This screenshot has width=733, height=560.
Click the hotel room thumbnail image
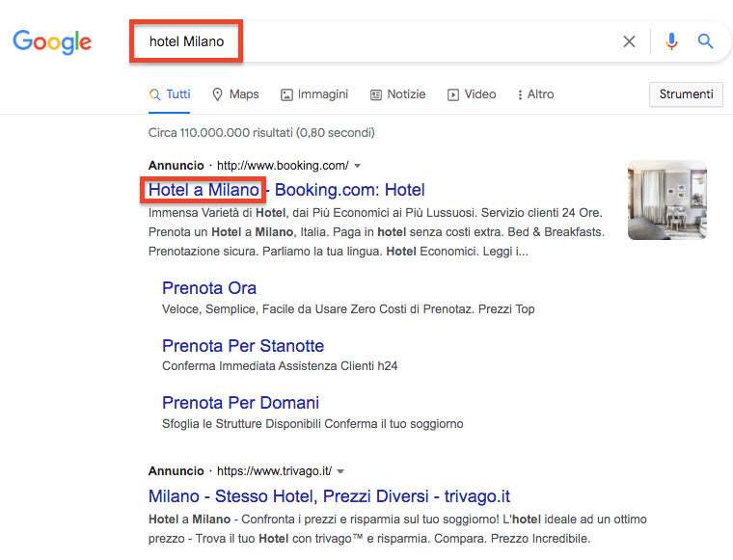point(666,200)
